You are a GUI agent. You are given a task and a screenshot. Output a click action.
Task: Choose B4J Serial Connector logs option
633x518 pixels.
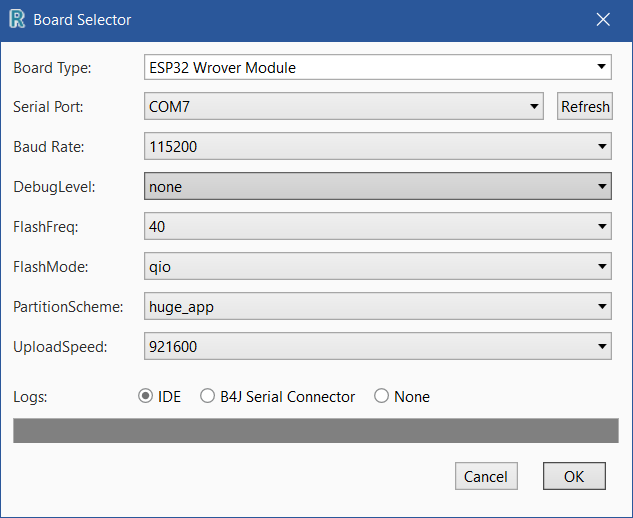(208, 396)
